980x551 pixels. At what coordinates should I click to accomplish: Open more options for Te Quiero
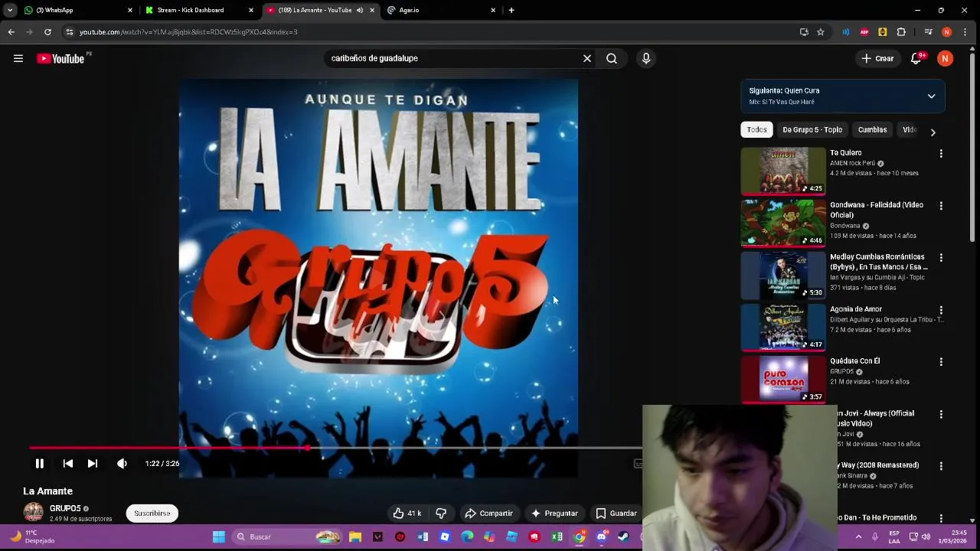tap(941, 154)
